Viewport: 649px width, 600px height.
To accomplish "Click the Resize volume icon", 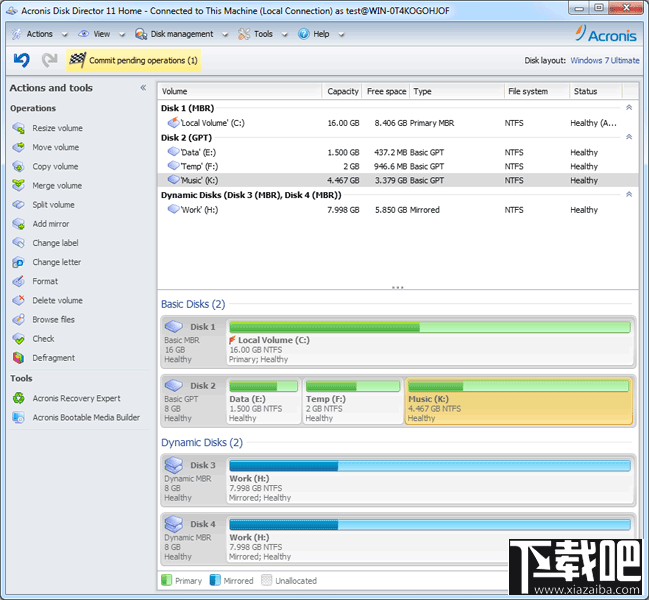I will point(19,128).
